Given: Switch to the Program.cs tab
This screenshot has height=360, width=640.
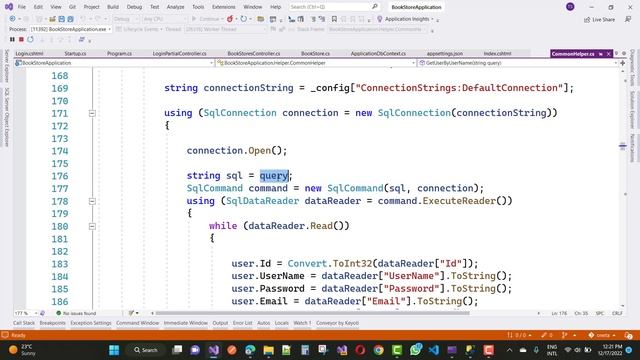Looking at the screenshot, I should pyautogui.click(x=119, y=53).
